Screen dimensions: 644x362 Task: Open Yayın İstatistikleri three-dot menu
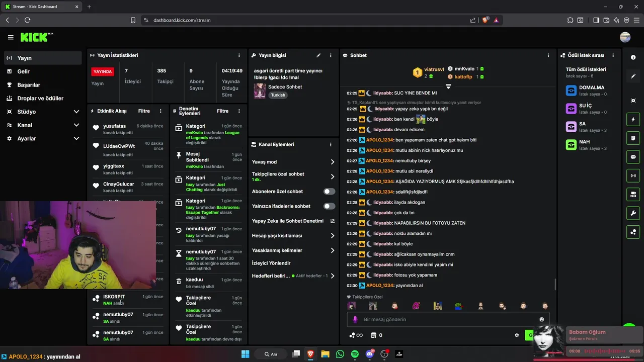coord(239,55)
